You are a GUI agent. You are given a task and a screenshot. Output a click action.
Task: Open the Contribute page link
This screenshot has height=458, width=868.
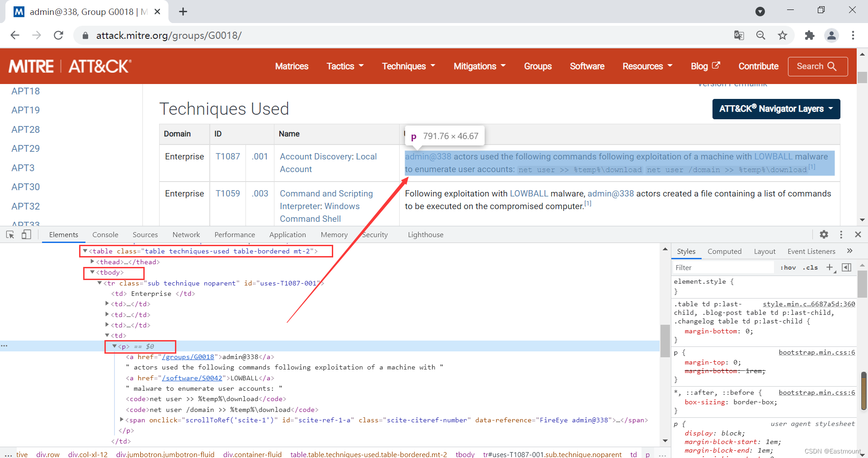[x=759, y=66]
